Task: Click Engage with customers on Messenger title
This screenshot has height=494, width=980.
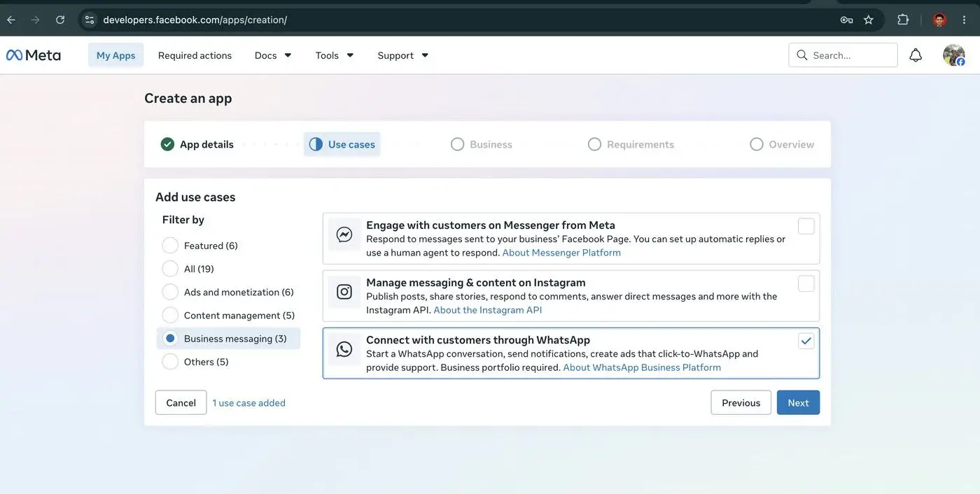Action: pyautogui.click(x=491, y=225)
